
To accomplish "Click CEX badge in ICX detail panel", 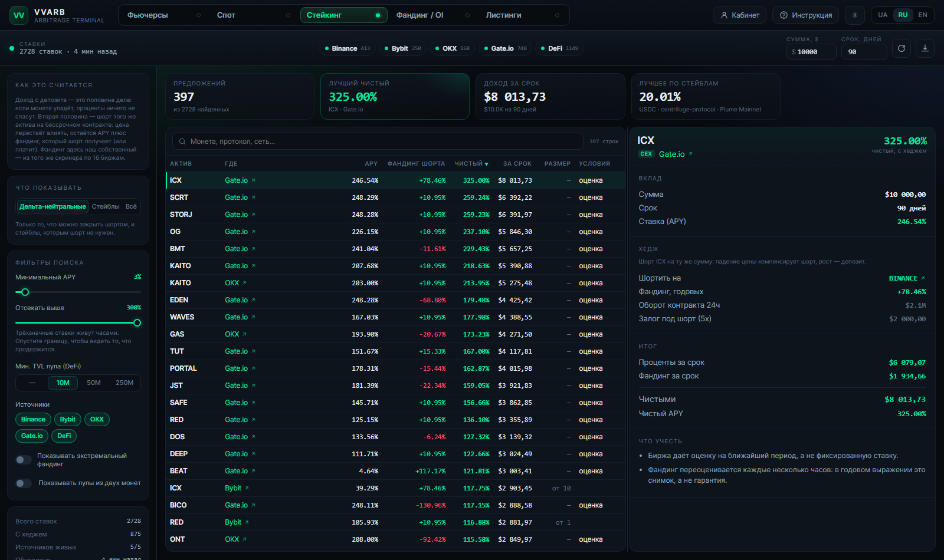I will [x=646, y=154].
